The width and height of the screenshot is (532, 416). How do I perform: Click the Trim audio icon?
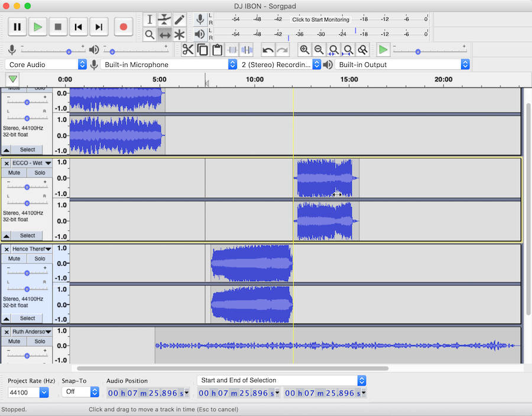coord(232,50)
